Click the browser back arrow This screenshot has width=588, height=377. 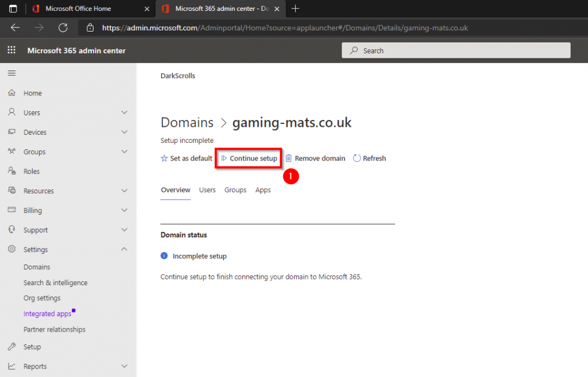(15, 28)
